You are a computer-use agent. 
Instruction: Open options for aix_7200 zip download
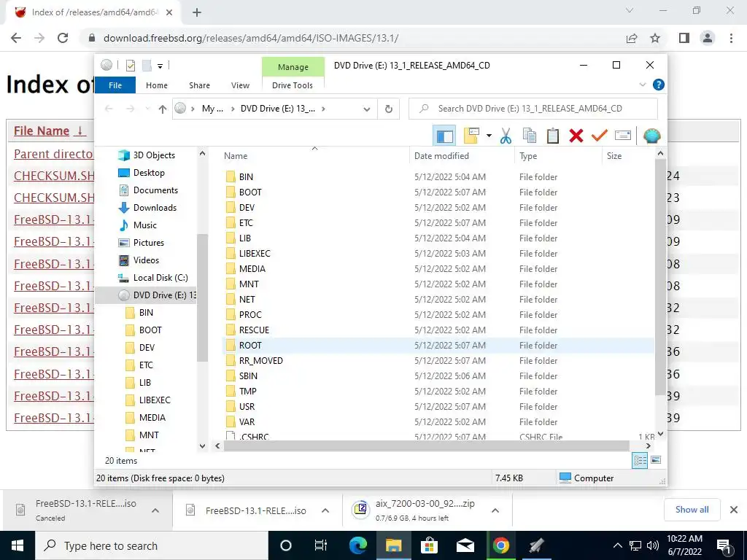495,510
